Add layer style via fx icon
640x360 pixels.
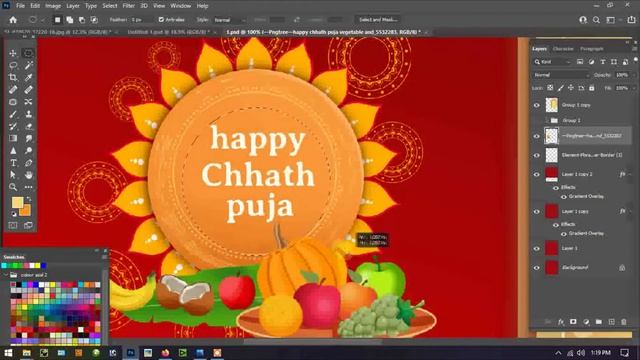[561, 322]
